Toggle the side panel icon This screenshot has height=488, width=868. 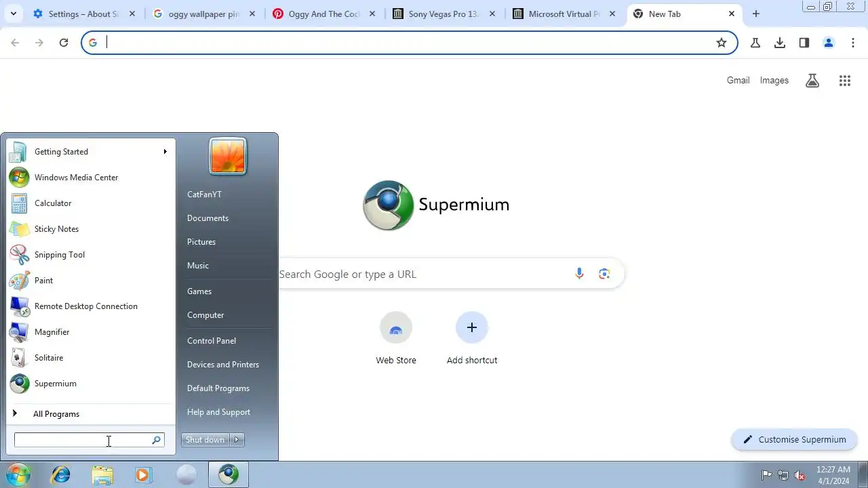tap(804, 43)
